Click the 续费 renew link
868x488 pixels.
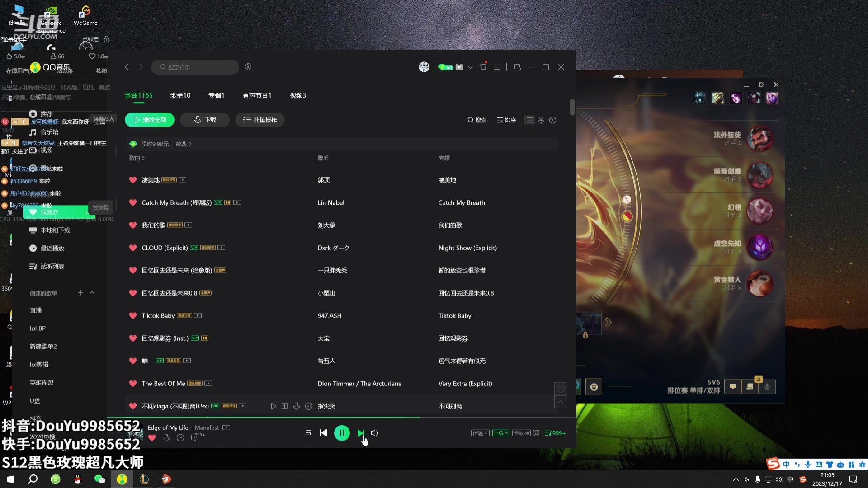(x=184, y=144)
